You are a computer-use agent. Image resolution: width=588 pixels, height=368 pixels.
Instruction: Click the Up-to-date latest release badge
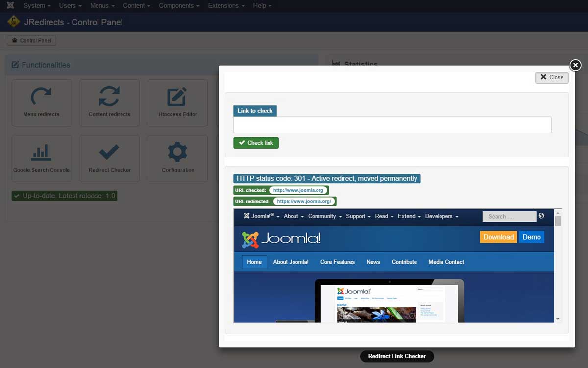[x=64, y=196]
